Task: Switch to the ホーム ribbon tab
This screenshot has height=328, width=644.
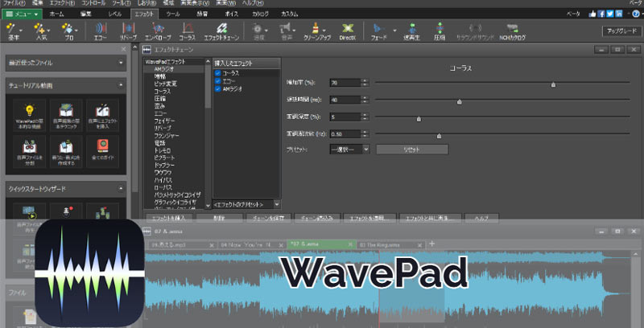Action: point(56,14)
